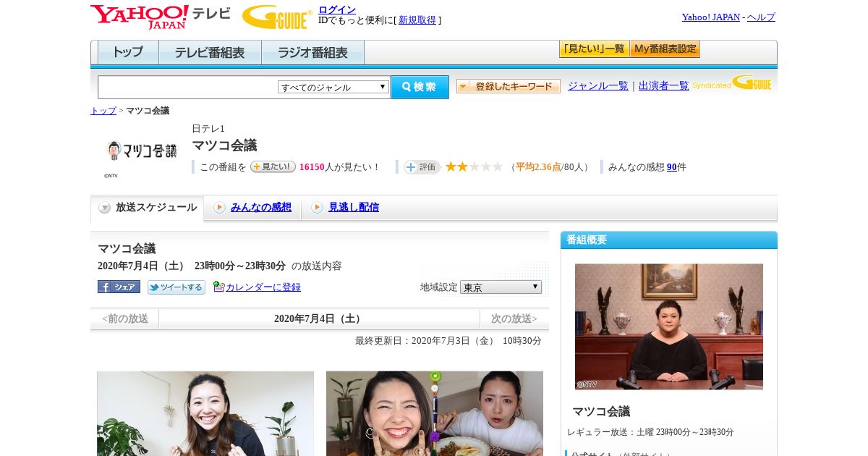The width and height of the screenshot is (868, 456).
Task: Click the 日テレ1 channel label
Action: [208, 129]
